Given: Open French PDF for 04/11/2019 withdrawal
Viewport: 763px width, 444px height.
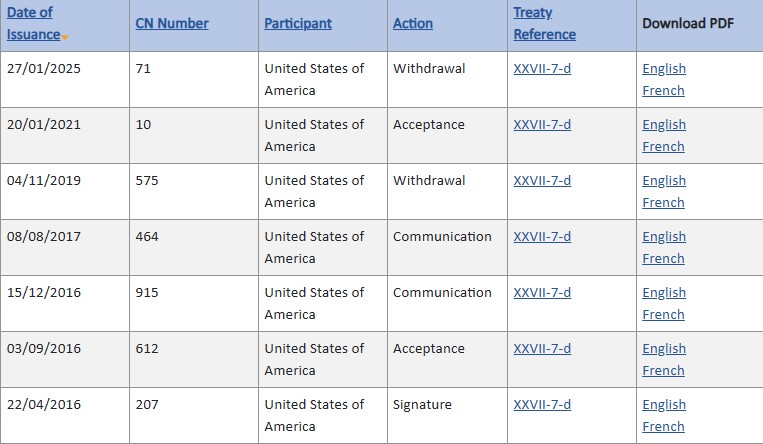Looking at the screenshot, I should [x=663, y=203].
